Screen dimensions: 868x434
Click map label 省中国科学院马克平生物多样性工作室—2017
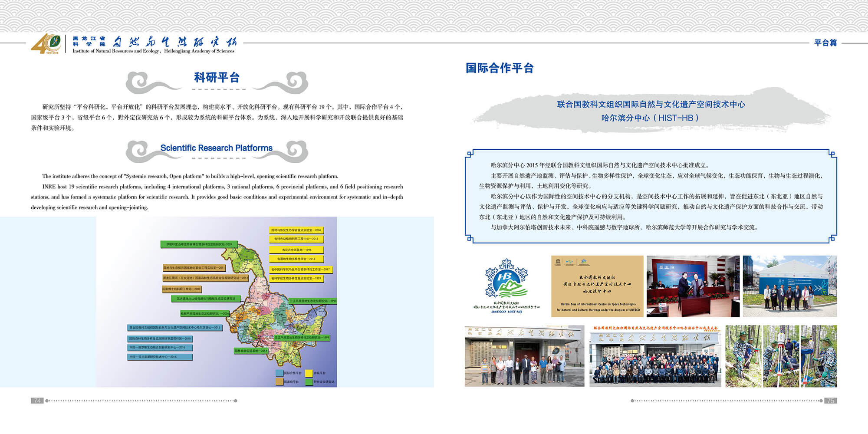pos(301,270)
